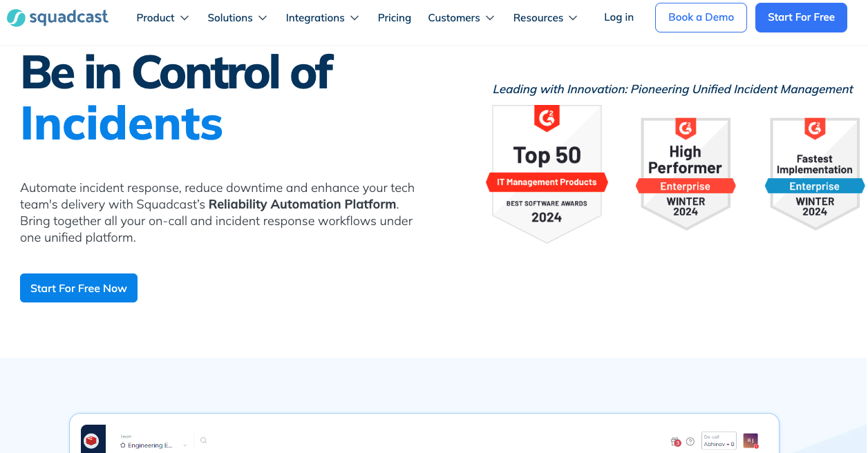Click the 'Leading with Innovation' tagline

pyautogui.click(x=672, y=89)
